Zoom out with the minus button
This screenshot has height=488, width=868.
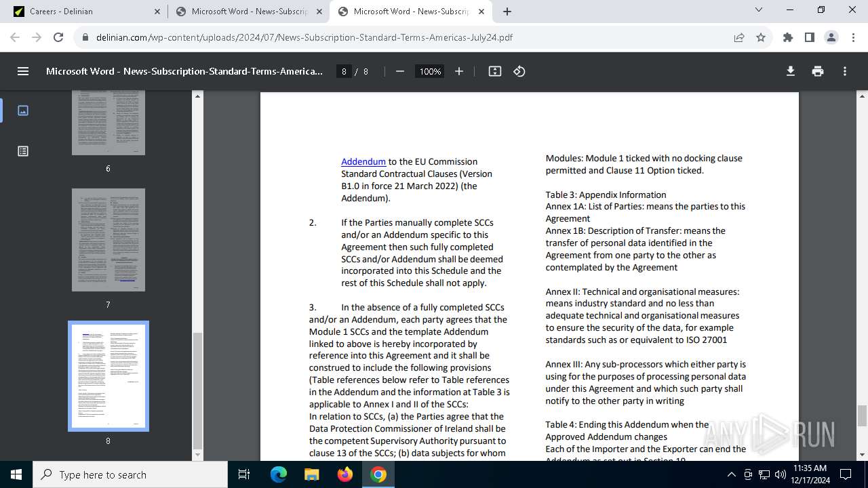tap(400, 71)
